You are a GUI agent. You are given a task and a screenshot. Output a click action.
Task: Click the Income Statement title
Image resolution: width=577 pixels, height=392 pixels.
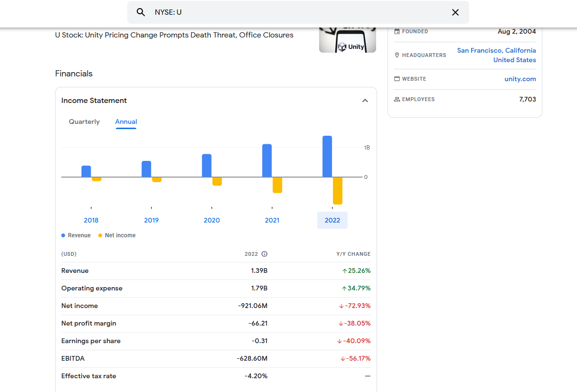click(x=94, y=101)
